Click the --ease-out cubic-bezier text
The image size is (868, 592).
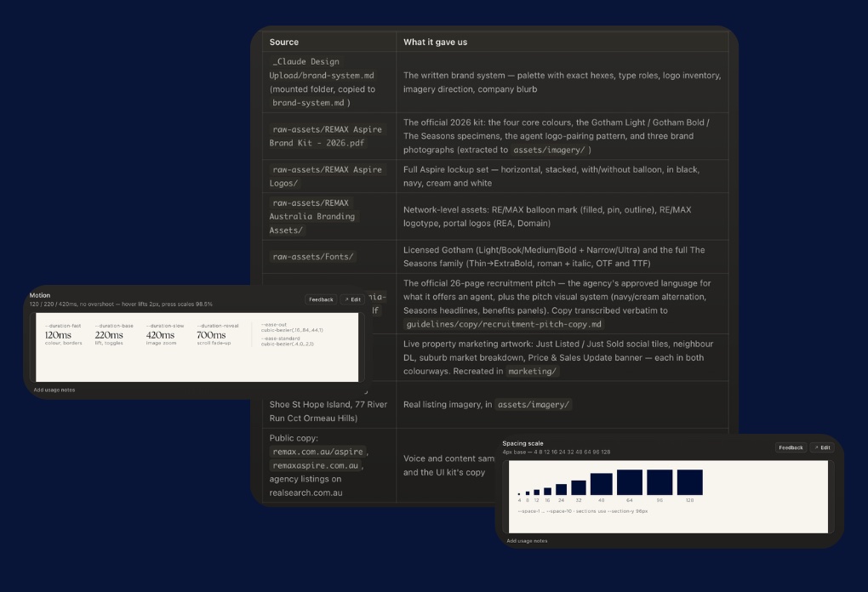292,327
